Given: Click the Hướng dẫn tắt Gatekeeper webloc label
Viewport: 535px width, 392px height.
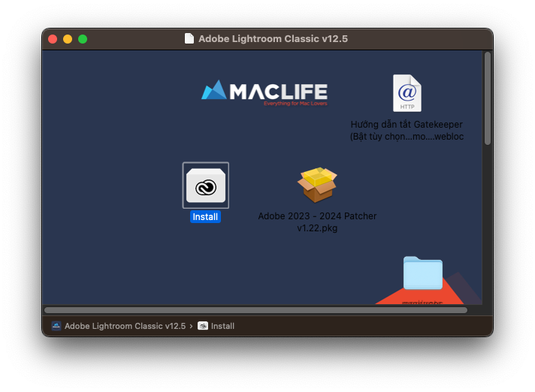Looking at the screenshot, I should (x=407, y=131).
